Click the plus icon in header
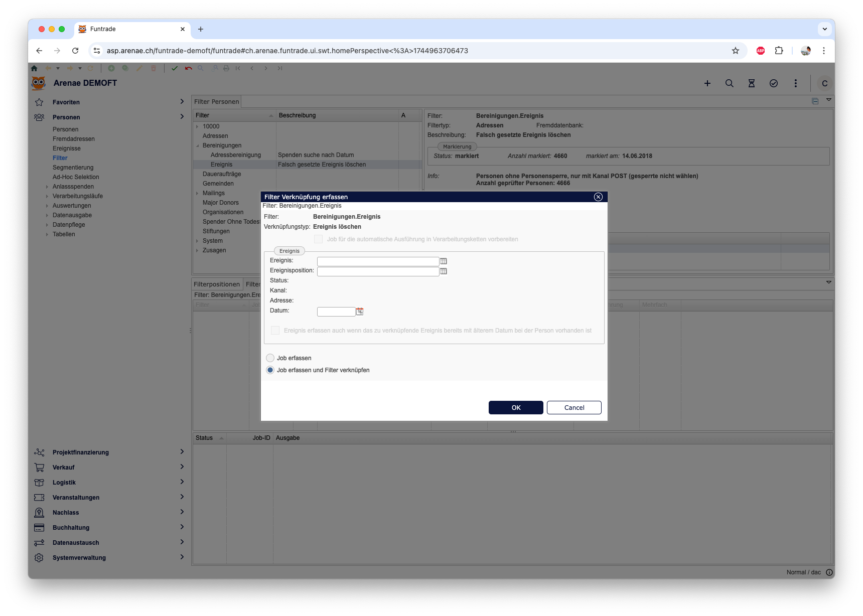This screenshot has height=616, width=863. tap(707, 83)
